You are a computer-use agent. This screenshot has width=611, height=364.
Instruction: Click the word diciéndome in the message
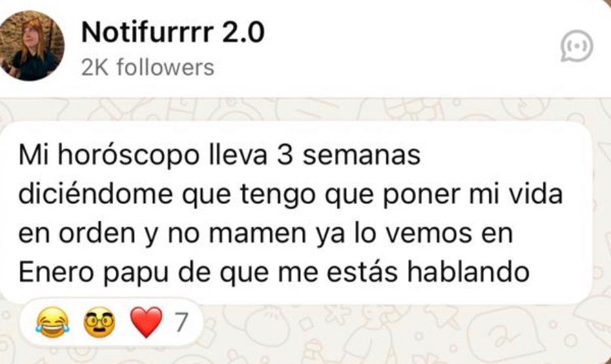(96, 194)
